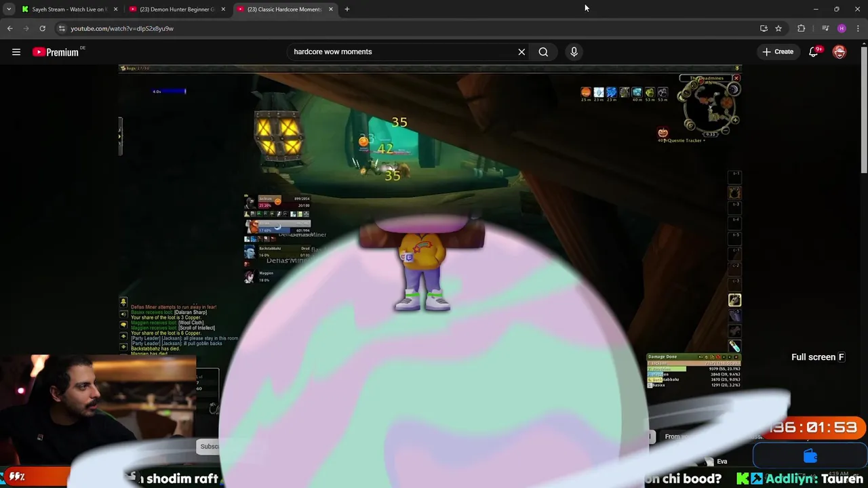Open YouTube notifications bell

click(x=814, y=52)
